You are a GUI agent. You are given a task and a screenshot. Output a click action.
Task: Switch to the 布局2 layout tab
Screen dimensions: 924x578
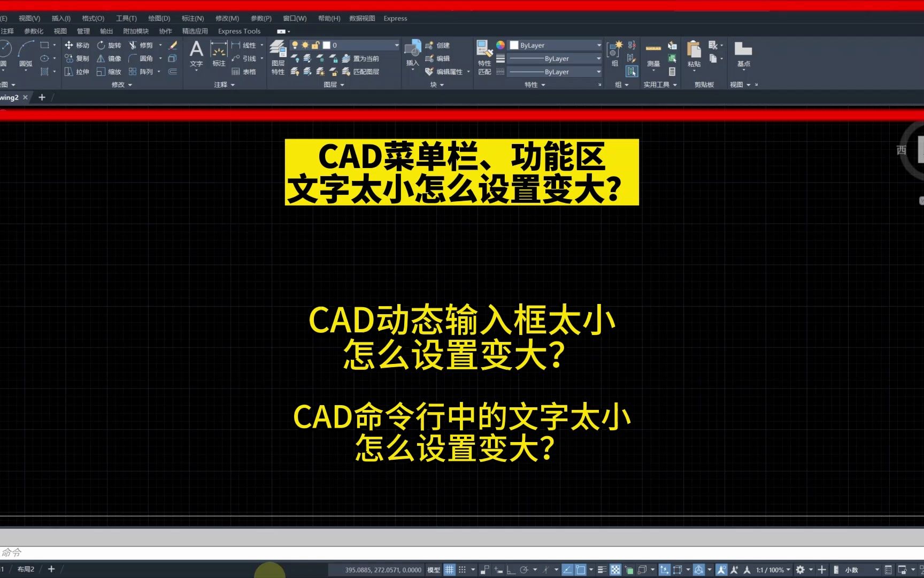point(26,569)
